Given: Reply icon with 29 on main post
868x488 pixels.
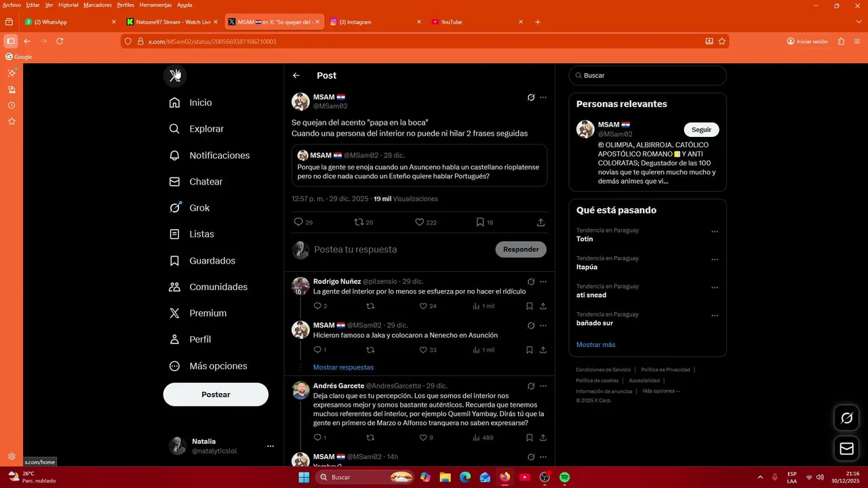Looking at the screenshot, I should pos(298,222).
